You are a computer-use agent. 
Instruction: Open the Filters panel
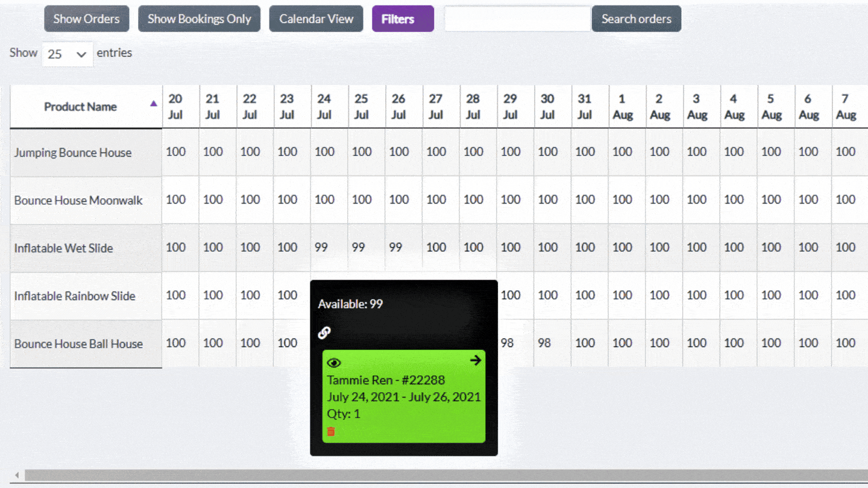pos(403,19)
